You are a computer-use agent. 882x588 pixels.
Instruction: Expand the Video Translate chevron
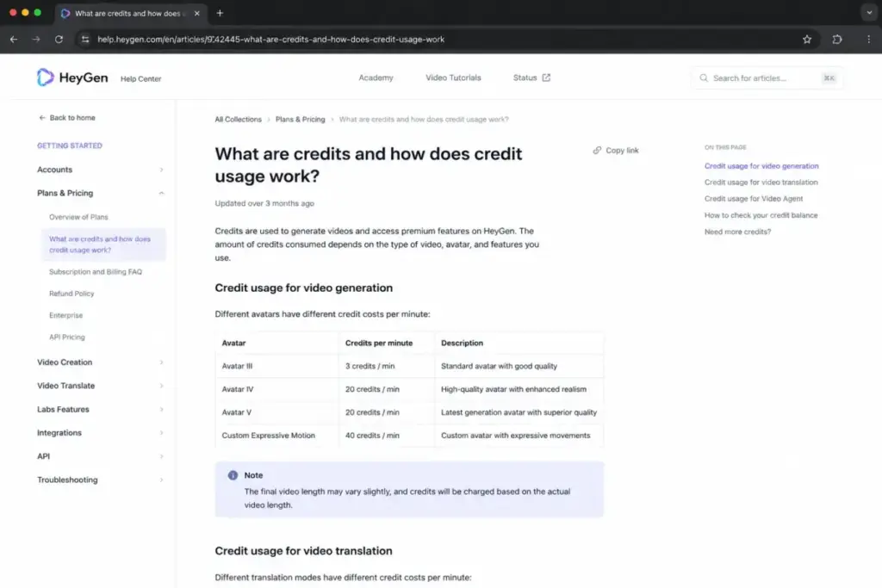[x=161, y=387]
